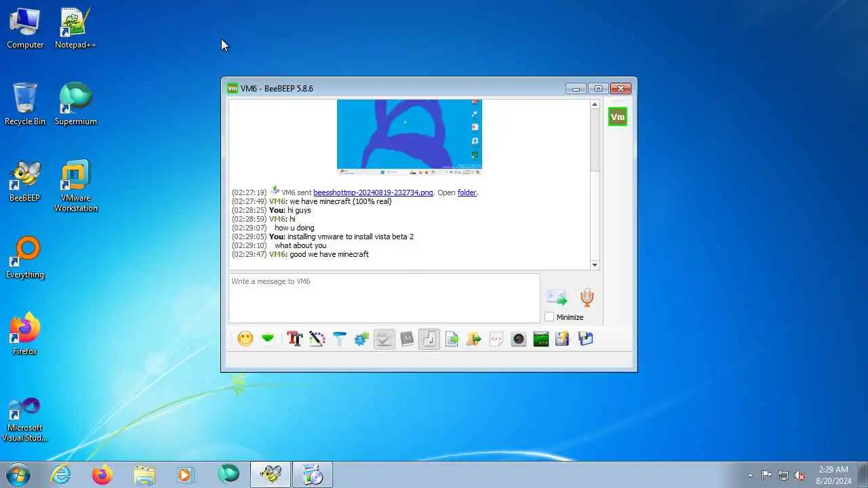Click the 'what about you' message
This screenshot has height=488, width=868.
click(300, 245)
